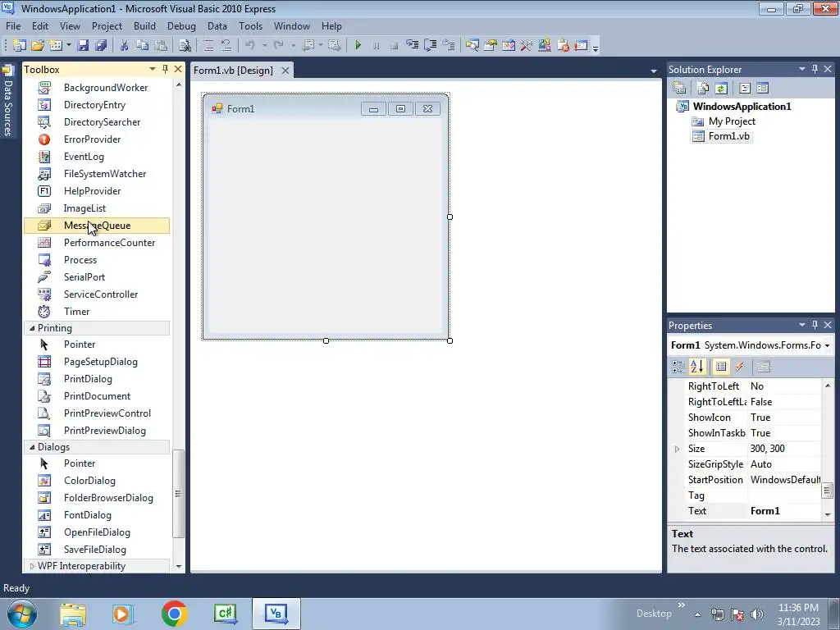Open the File menu

coord(13,25)
